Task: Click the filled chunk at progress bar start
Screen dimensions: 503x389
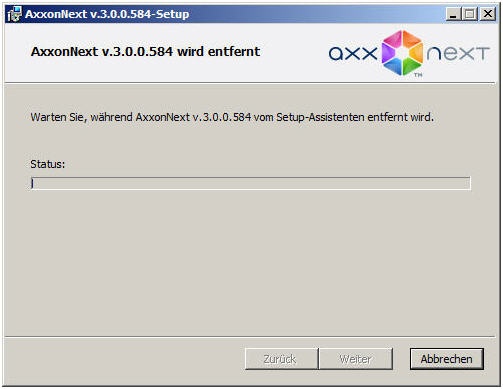Action: (x=32, y=183)
